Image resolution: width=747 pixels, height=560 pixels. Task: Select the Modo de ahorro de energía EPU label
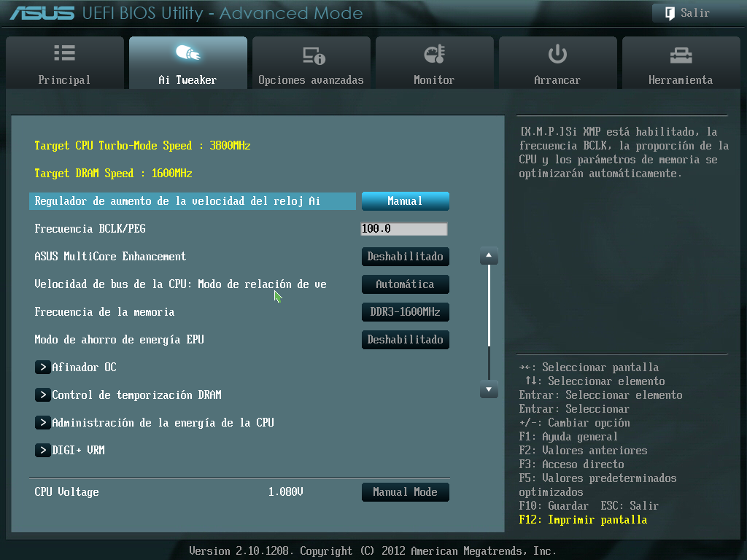pyautogui.click(x=119, y=340)
